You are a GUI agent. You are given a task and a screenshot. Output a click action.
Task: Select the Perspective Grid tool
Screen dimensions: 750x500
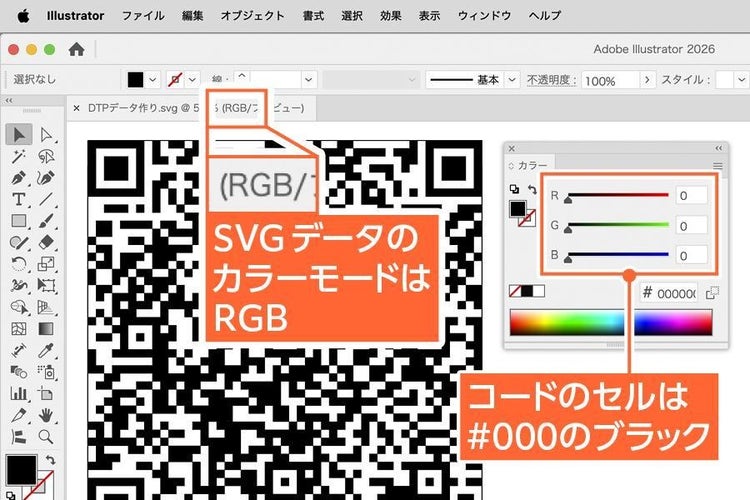pos(46,307)
